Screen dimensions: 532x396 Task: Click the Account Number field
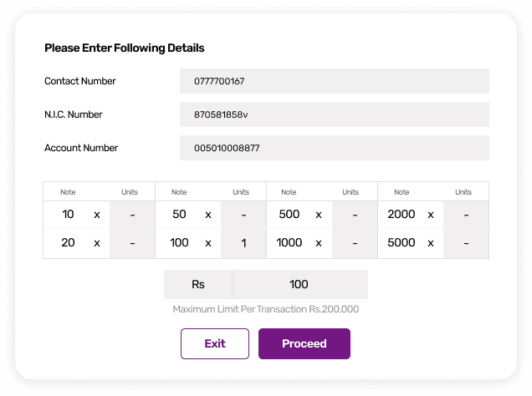tap(334, 148)
